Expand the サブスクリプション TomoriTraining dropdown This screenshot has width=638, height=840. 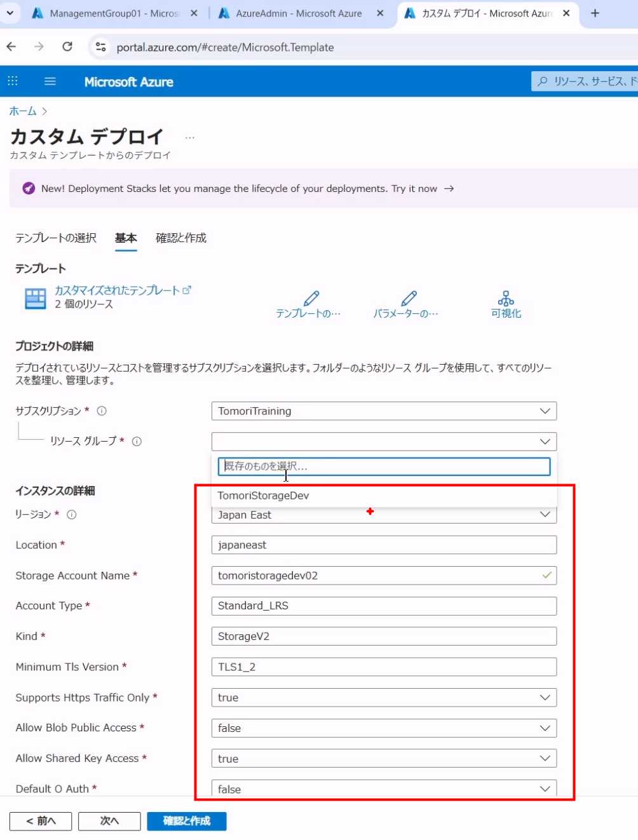(383, 411)
